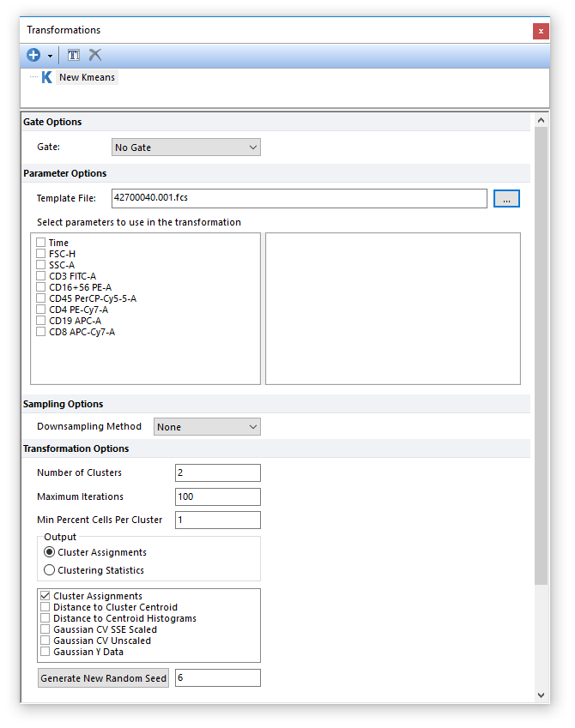The image size is (575, 728).
Task: Select the Clustering Statistics radio button
Action: tap(50, 570)
